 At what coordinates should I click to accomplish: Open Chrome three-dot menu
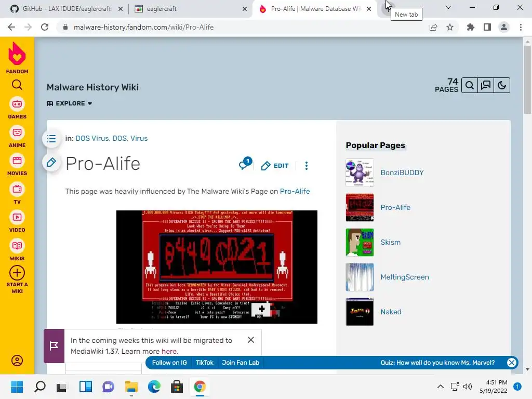521,27
